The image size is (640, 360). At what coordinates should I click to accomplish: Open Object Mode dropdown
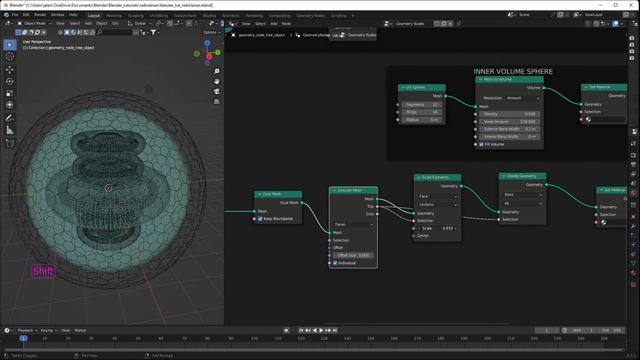pyautogui.click(x=34, y=24)
